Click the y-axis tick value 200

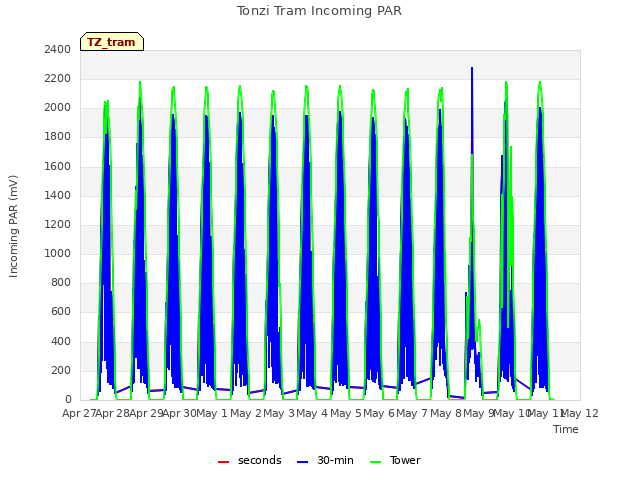pos(61,370)
